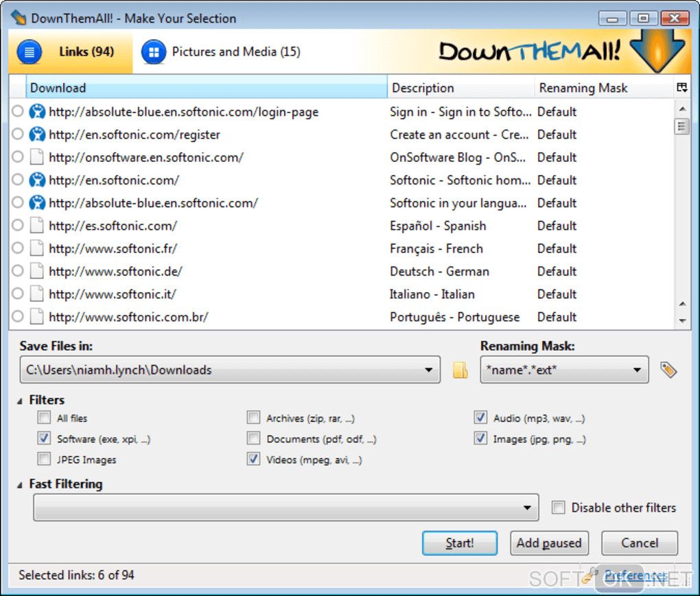This screenshot has width=700, height=596.
Task: Uncheck the Audio (mp3, wav) filter
Action: pos(480,418)
